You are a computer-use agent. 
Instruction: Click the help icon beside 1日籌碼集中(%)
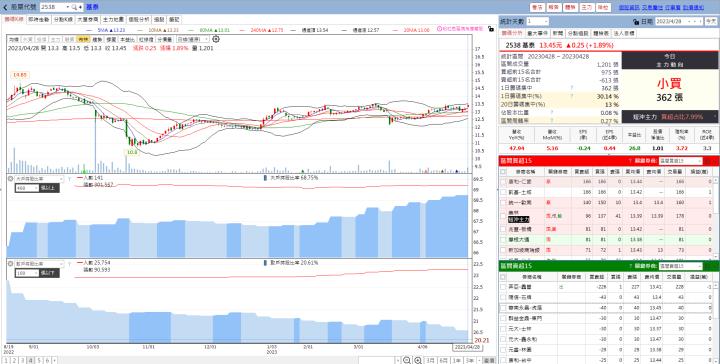point(572,96)
